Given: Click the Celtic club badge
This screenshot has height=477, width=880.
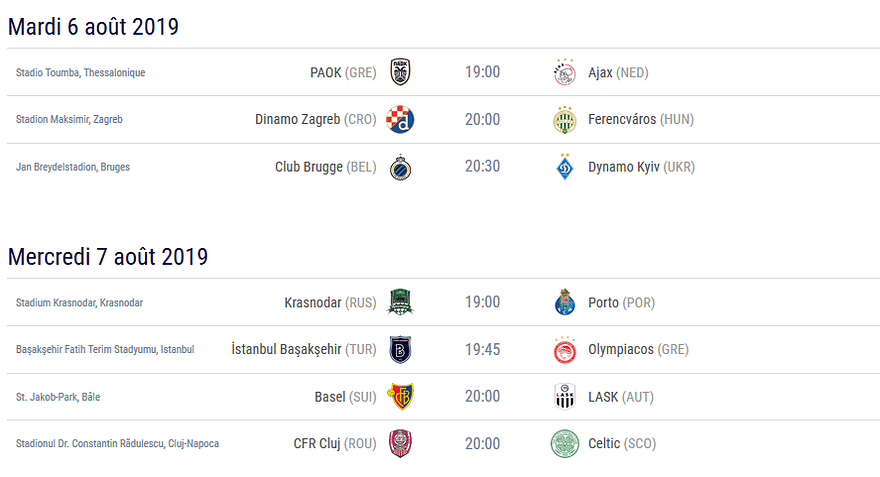Looking at the screenshot, I should click(x=565, y=443).
